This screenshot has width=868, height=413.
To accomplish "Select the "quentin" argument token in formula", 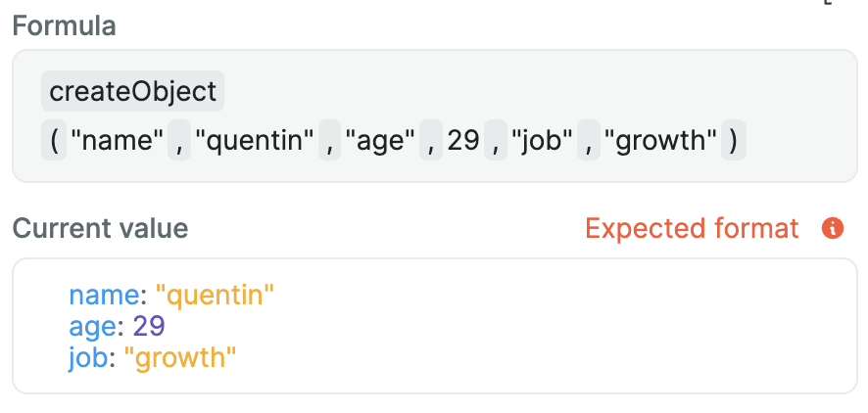I will coord(254,142).
